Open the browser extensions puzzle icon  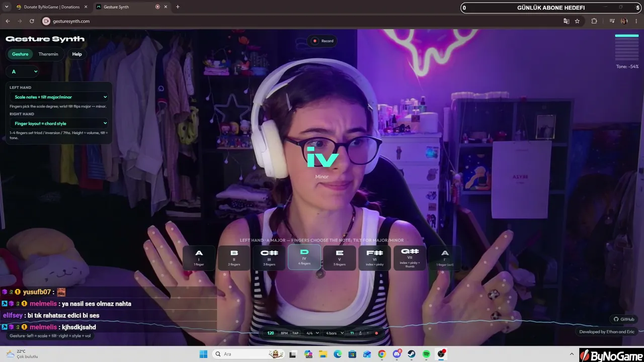pyautogui.click(x=594, y=21)
